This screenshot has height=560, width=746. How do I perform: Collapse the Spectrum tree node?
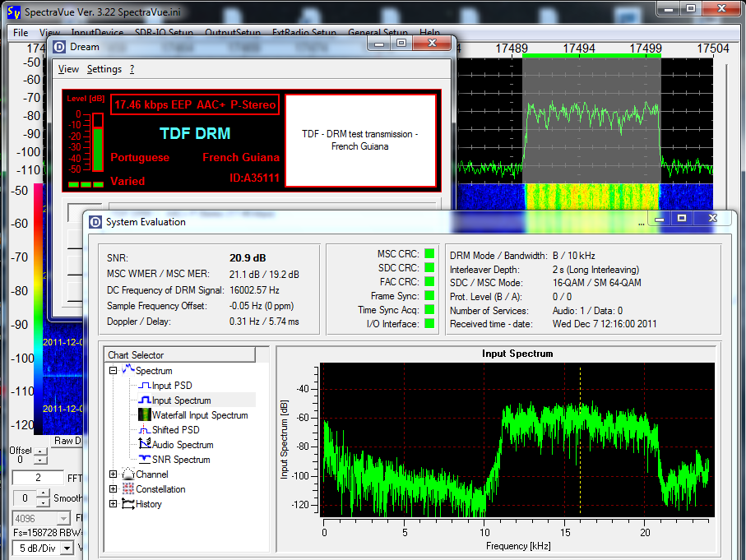click(114, 371)
